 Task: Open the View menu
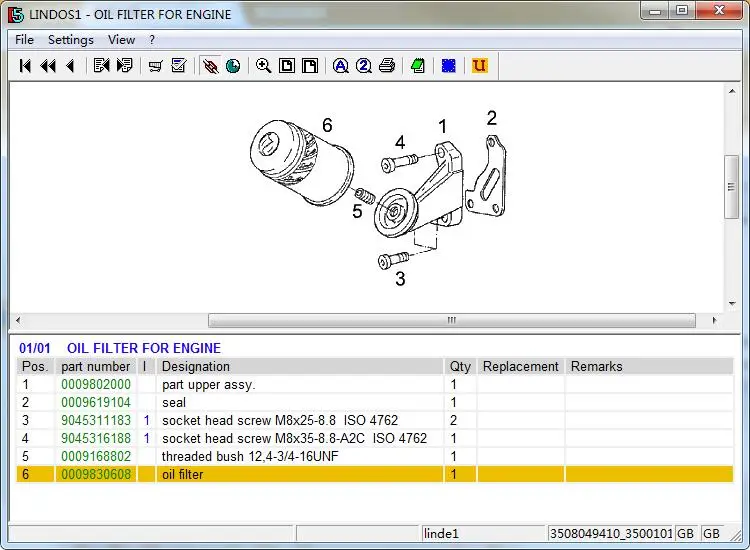[x=121, y=40]
